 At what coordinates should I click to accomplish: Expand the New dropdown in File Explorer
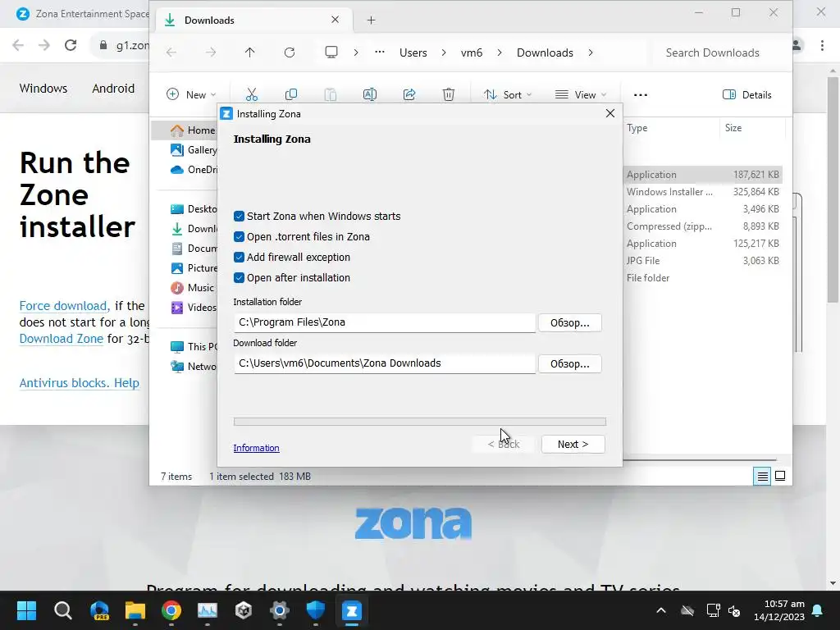click(x=191, y=95)
